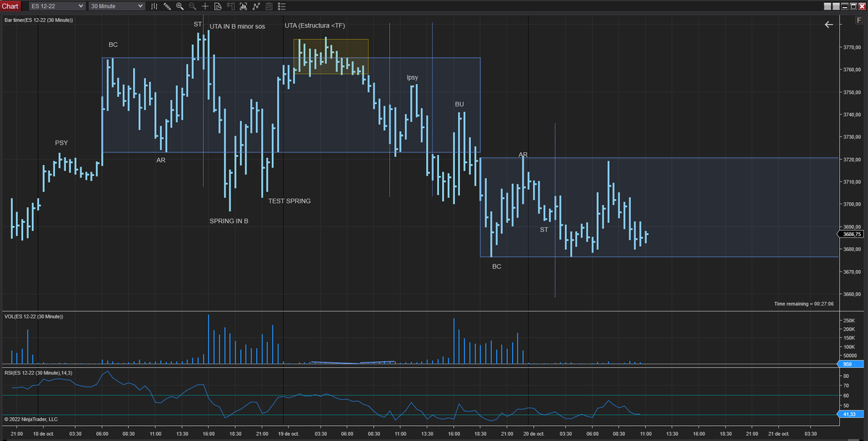Screen dimensions: 868x441
Task: Select the ST label in the lower range
Action: pos(544,230)
